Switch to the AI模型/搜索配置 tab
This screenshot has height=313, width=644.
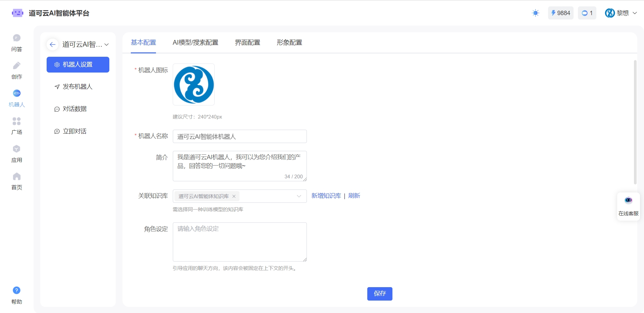(x=195, y=43)
